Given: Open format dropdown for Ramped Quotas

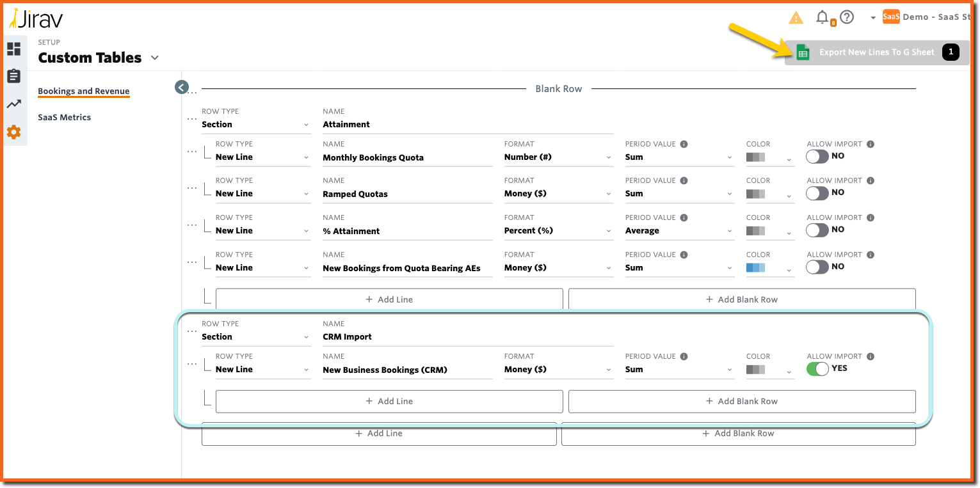Looking at the screenshot, I should tap(558, 194).
